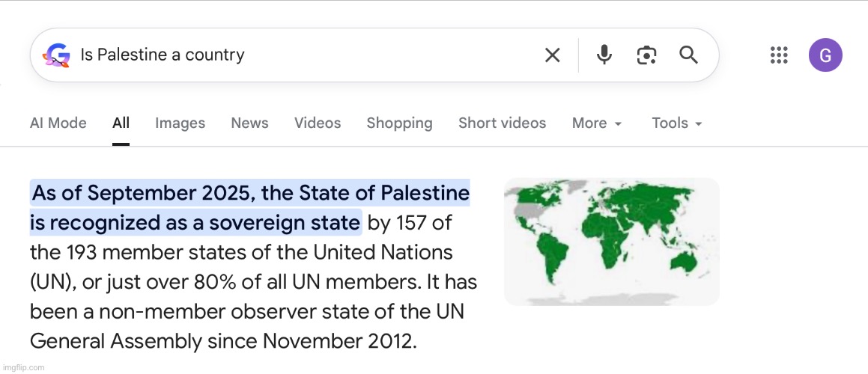Viewport: 868px width, 374px height.
Task: Open the News tab
Action: 249,123
